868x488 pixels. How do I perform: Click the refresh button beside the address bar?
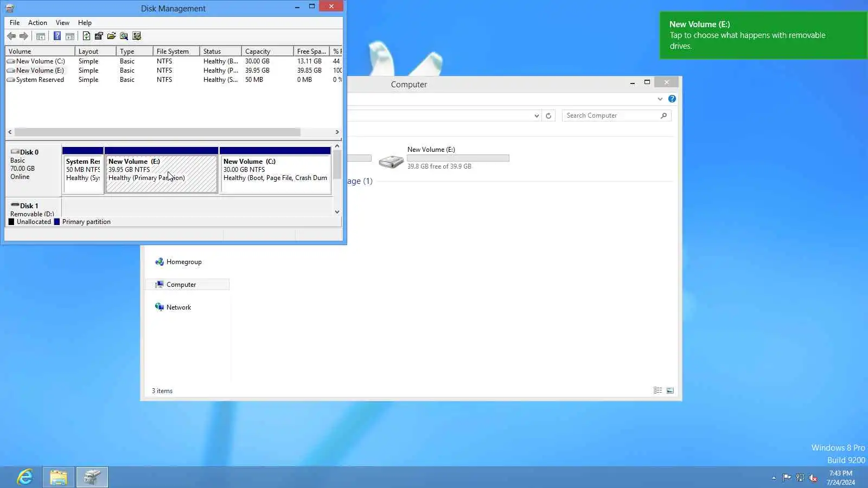click(x=548, y=115)
